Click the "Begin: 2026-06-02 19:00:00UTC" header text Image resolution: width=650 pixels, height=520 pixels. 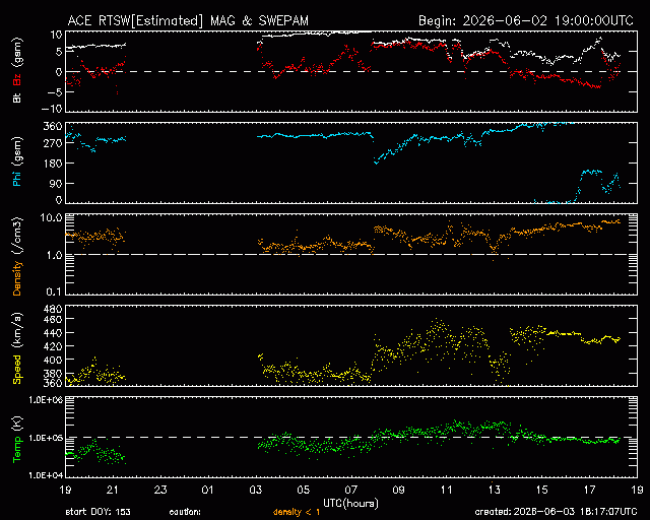pos(526,20)
